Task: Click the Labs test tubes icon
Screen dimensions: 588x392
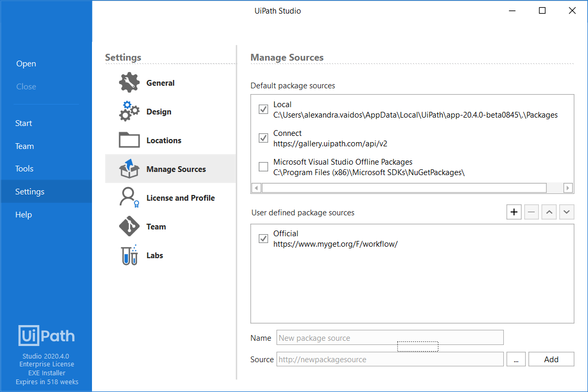Action: coord(130,255)
